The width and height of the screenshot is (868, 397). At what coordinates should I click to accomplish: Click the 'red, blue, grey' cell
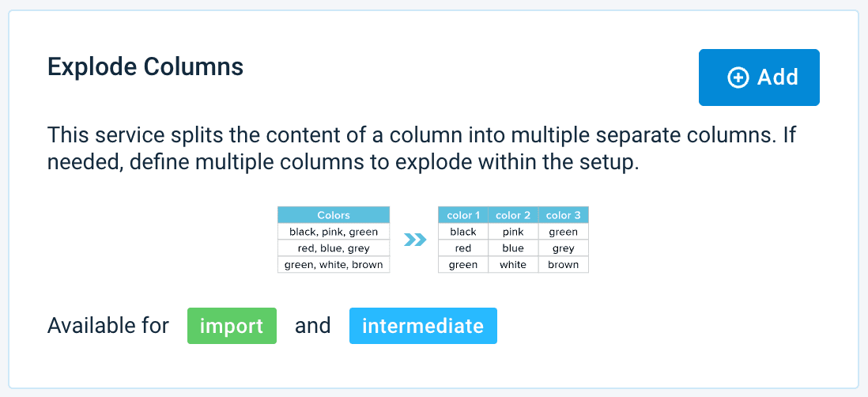point(334,248)
